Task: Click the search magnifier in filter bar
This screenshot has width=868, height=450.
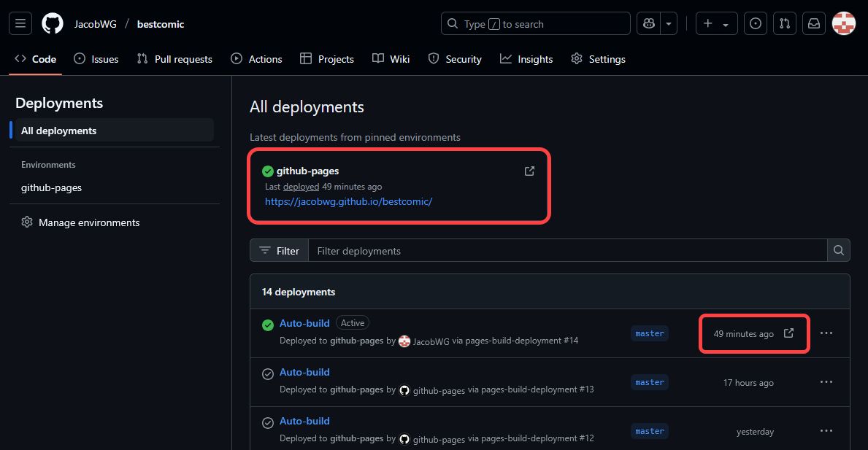Action: tap(838, 251)
